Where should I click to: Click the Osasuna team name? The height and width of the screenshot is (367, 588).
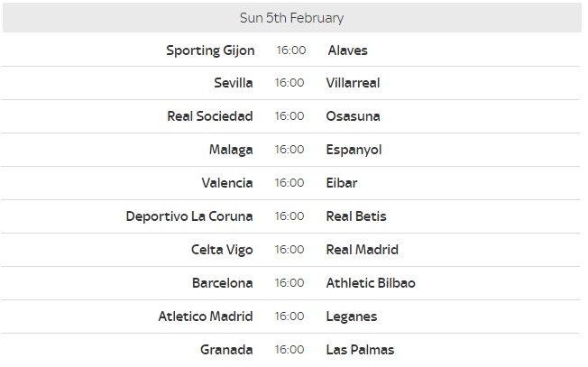click(353, 116)
